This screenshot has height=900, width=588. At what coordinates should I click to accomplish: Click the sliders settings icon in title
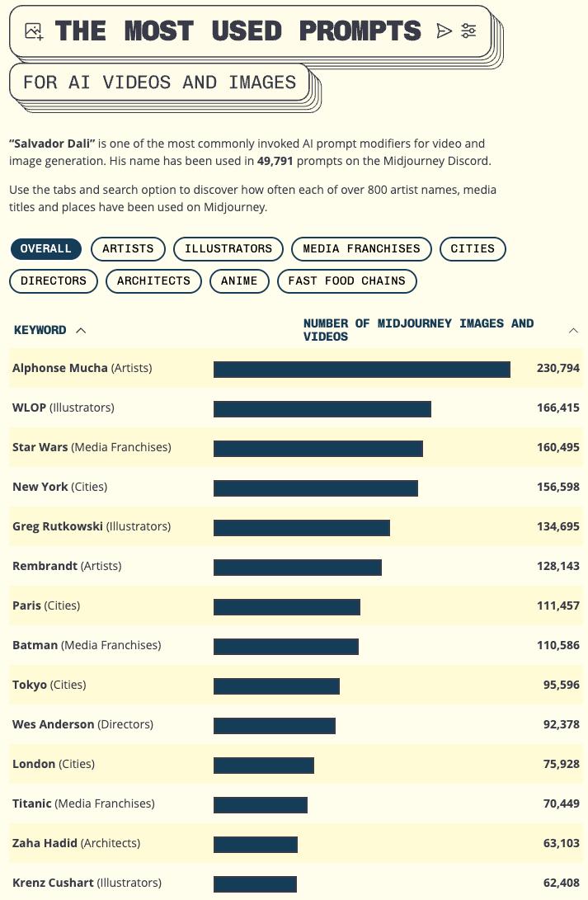[x=469, y=31]
